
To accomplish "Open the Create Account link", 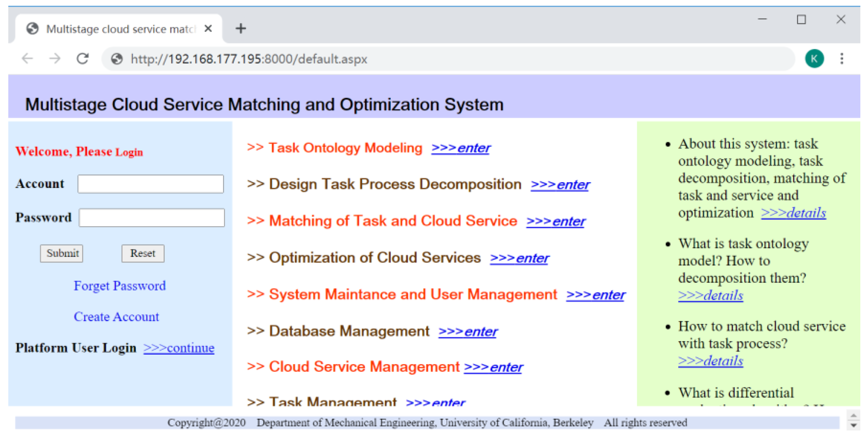I will [x=116, y=317].
